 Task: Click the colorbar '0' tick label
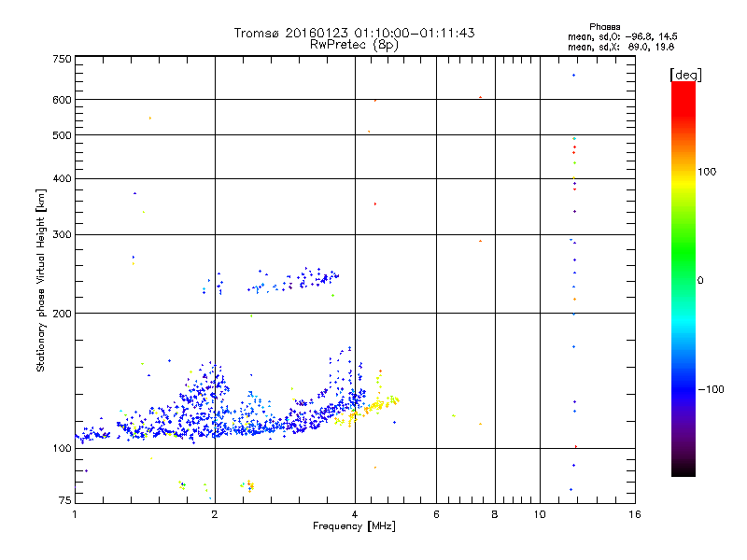[x=700, y=281]
